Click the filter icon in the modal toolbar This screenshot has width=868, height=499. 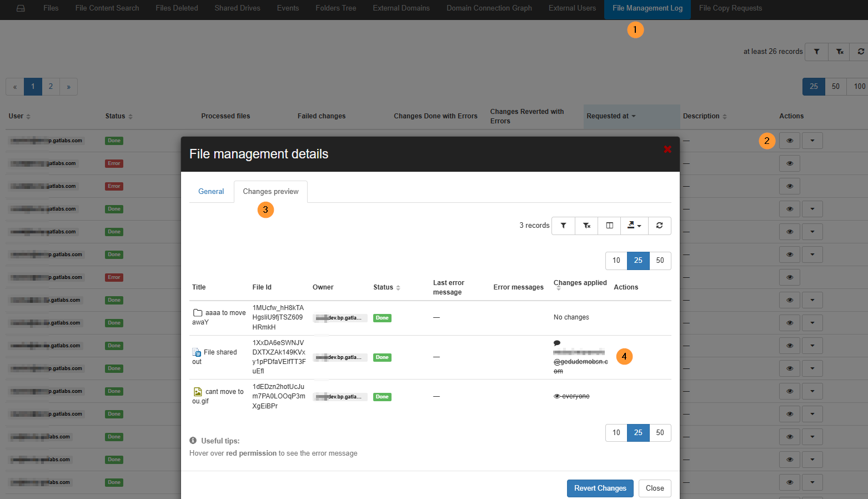(x=563, y=226)
